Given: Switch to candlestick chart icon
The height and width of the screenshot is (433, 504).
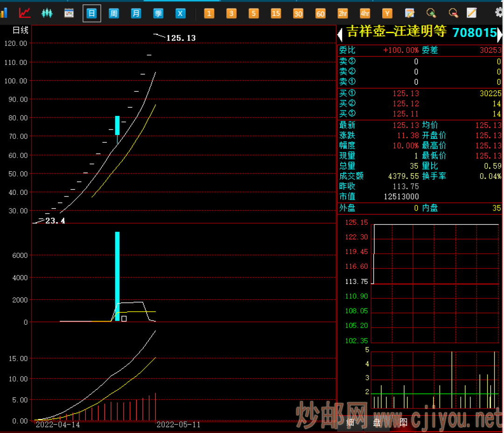Looking at the screenshot, I should coord(47,13).
